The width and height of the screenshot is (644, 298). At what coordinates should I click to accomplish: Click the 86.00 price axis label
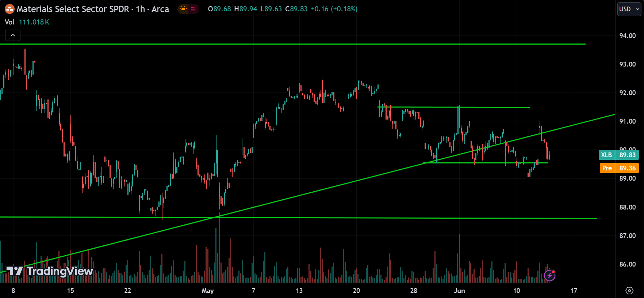tap(628, 264)
